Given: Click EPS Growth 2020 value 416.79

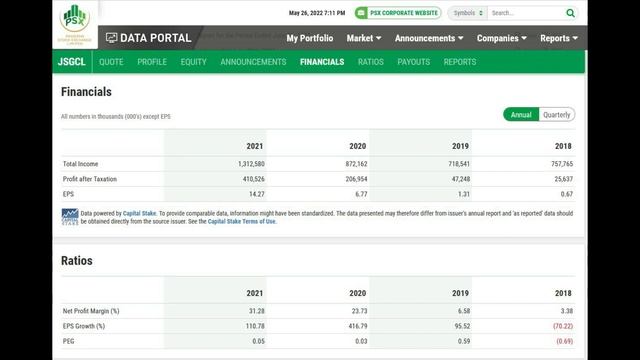Looking at the screenshot, I should click(x=358, y=326).
